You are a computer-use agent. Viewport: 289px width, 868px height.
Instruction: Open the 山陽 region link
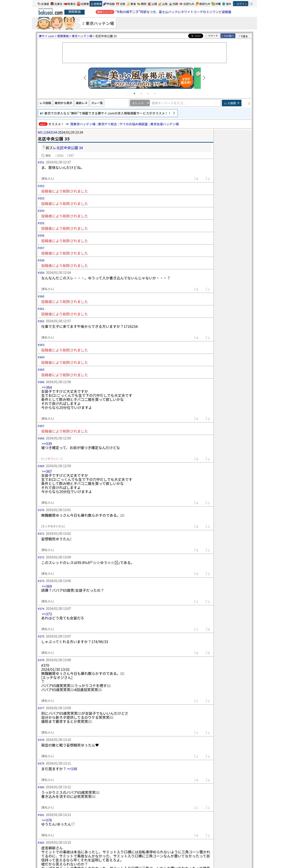click(x=152, y=4)
